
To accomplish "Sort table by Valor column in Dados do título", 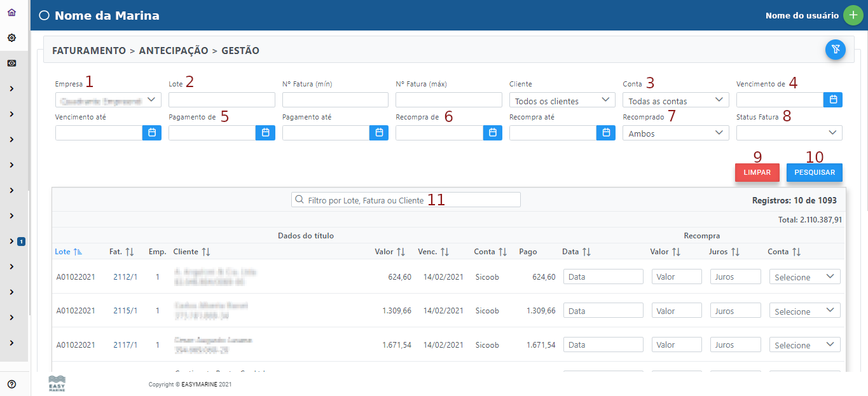I will 390,252.
